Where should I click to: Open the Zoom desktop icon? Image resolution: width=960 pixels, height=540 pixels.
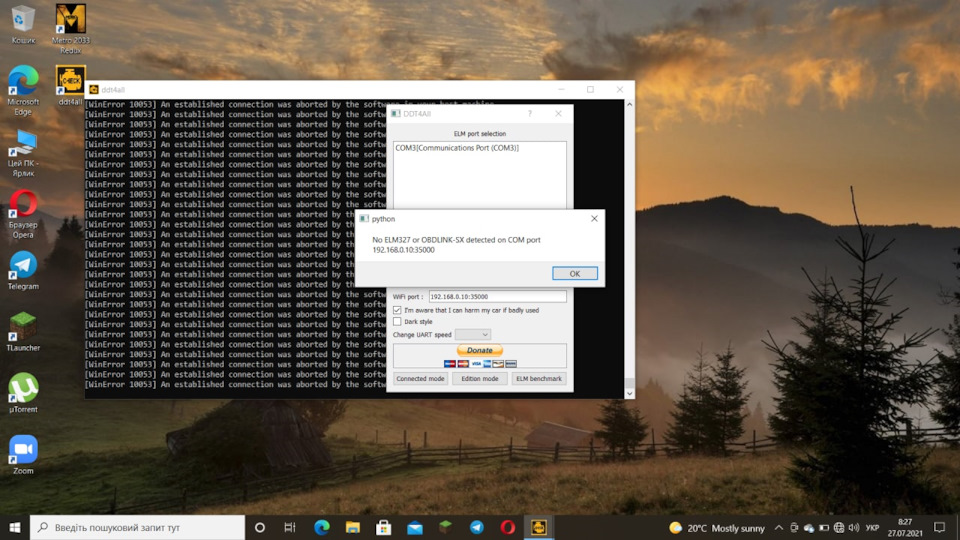(23, 452)
